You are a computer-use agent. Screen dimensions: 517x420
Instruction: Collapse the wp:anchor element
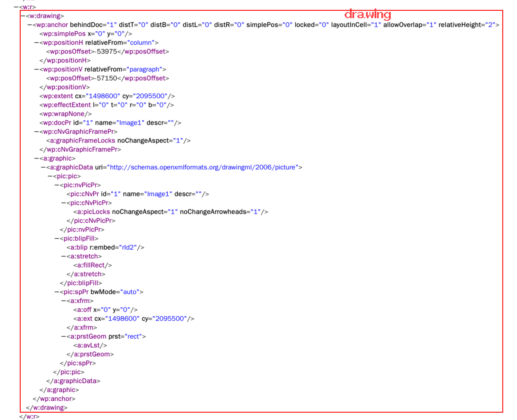(x=30, y=25)
